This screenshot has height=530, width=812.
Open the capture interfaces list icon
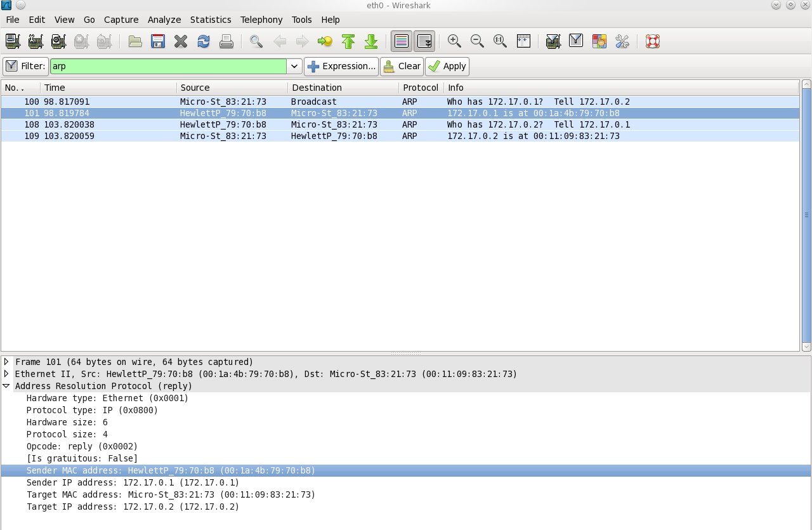point(13,42)
